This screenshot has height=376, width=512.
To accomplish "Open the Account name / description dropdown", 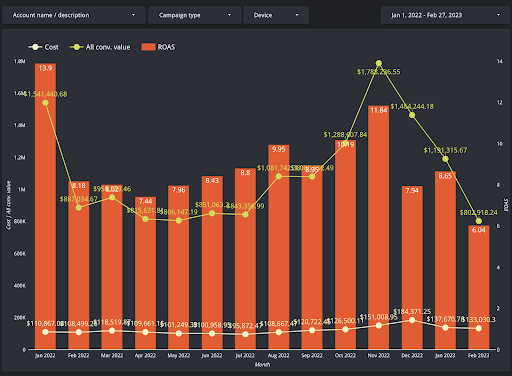I will click(x=74, y=15).
